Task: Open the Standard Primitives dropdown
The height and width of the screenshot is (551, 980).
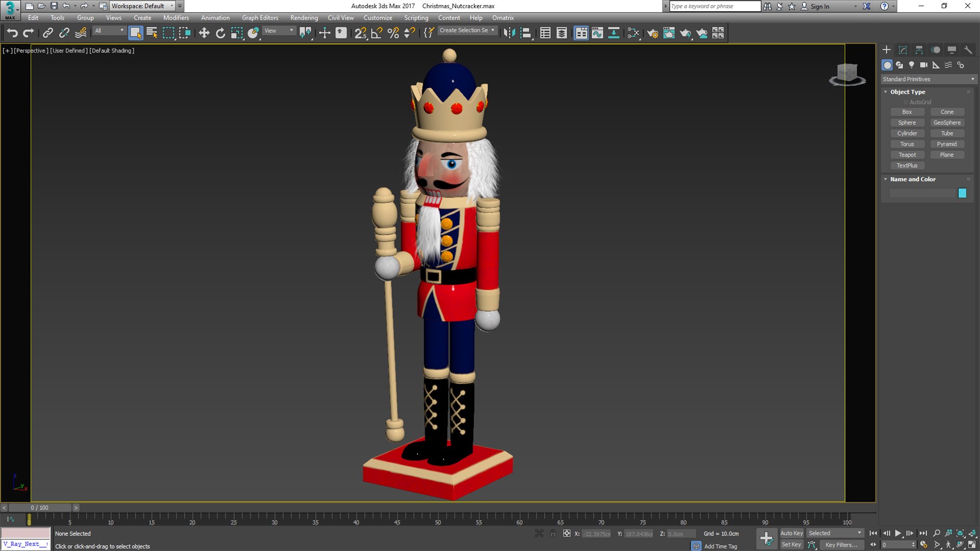Action: click(928, 79)
